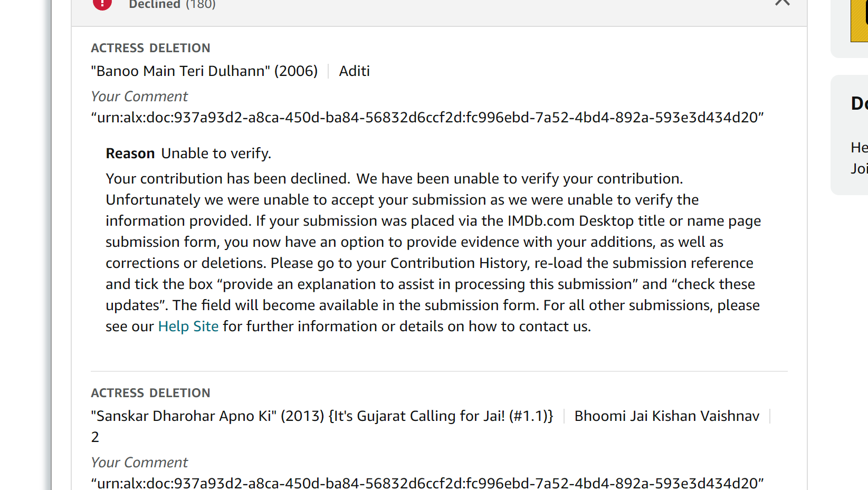
Task: Click the Aditi character name
Action: pos(354,71)
